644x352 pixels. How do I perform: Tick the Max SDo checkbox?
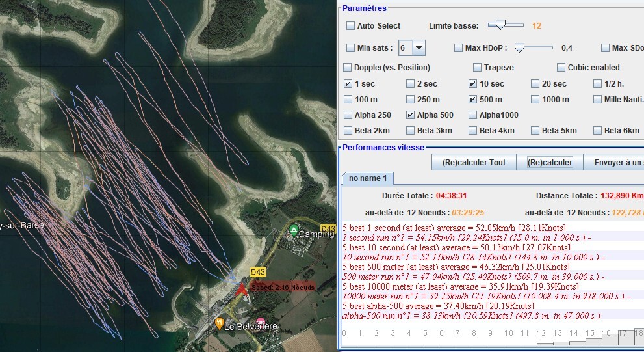point(605,48)
